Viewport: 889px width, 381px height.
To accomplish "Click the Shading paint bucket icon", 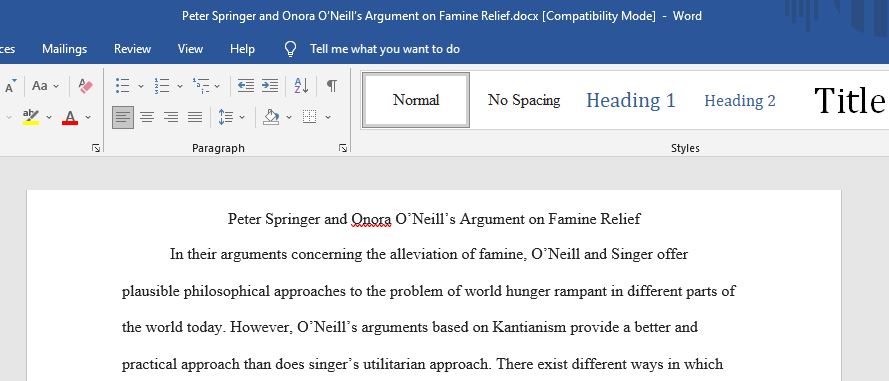I will pyautogui.click(x=271, y=117).
